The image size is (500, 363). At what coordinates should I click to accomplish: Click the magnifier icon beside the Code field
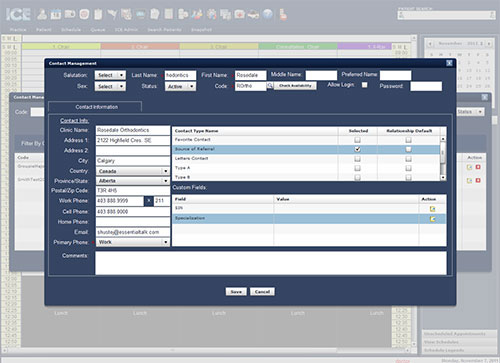tap(270, 86)
